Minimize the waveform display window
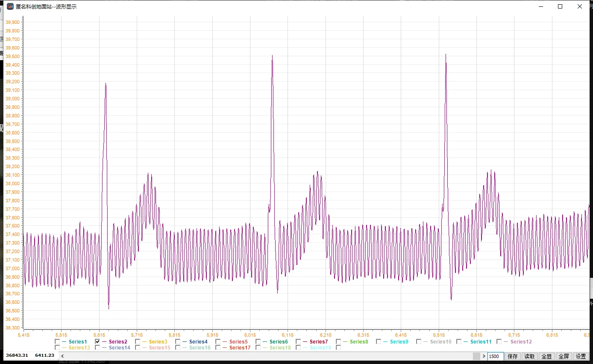Image resolution: width=593 pixels, height=364 pixels. click(x=540, y=6)
